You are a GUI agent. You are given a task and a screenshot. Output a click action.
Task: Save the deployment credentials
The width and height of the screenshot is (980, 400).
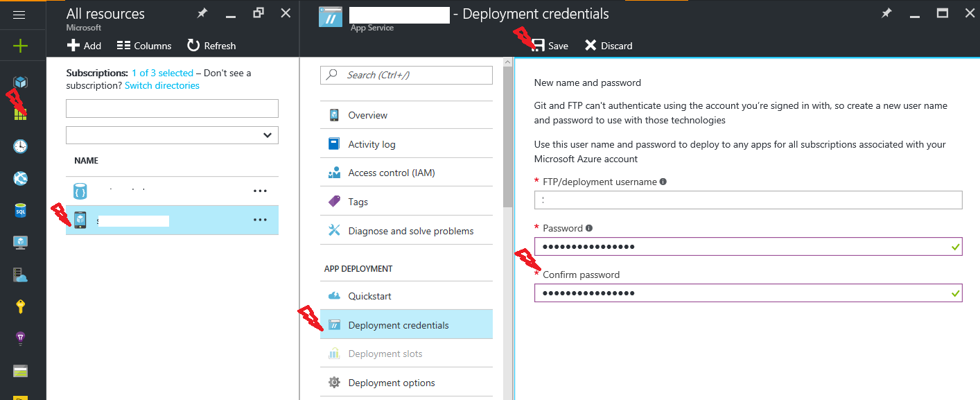[550, 46]
